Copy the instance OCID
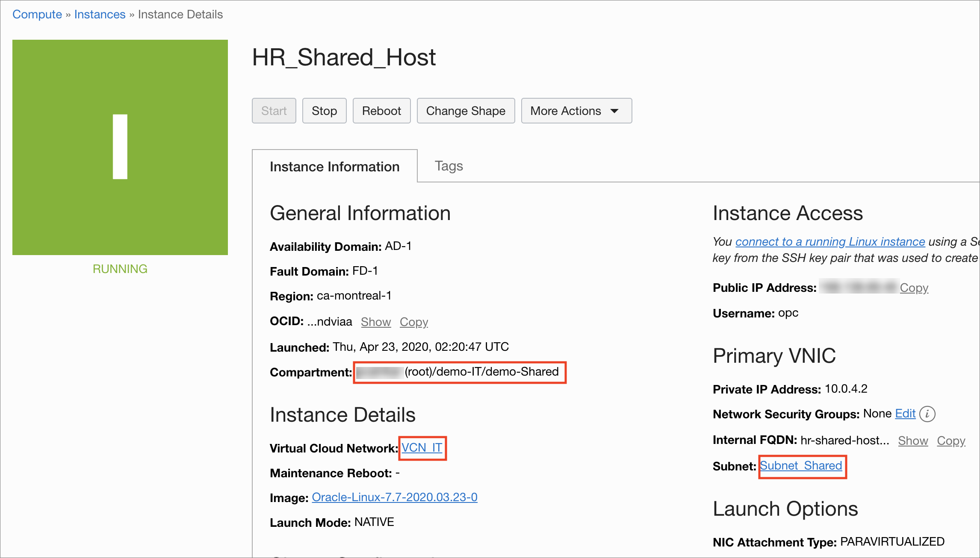 click(413, 322)
